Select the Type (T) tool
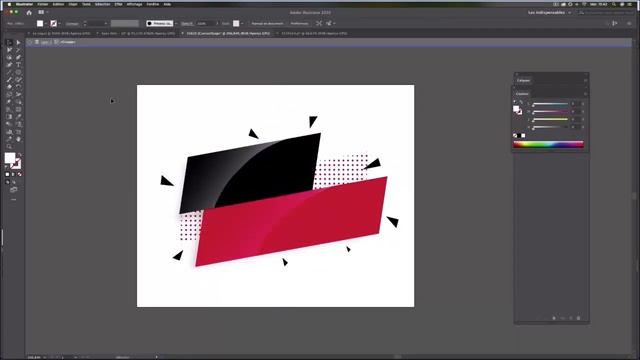 click(x=18, y=64)
